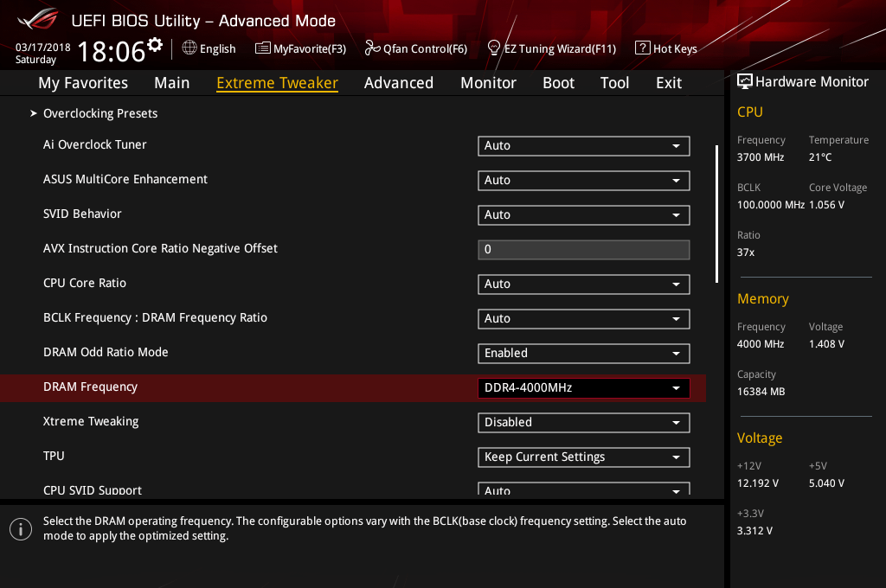
Task: Select the Ai Overclock Tuner label
Action: pos(95,144)
